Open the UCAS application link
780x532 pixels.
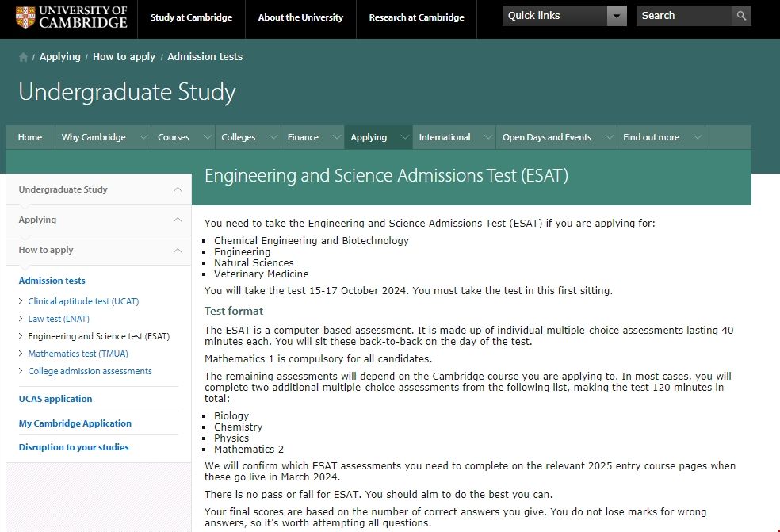[55, 399]
